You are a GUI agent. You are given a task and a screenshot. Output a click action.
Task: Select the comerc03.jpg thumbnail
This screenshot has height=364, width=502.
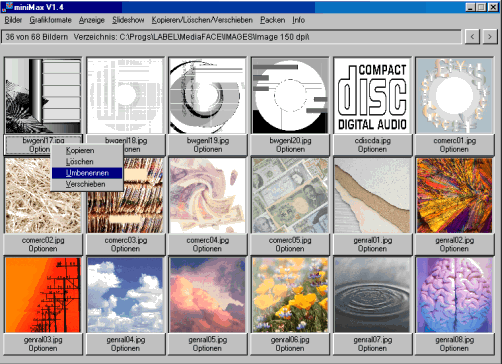[125, 195]
